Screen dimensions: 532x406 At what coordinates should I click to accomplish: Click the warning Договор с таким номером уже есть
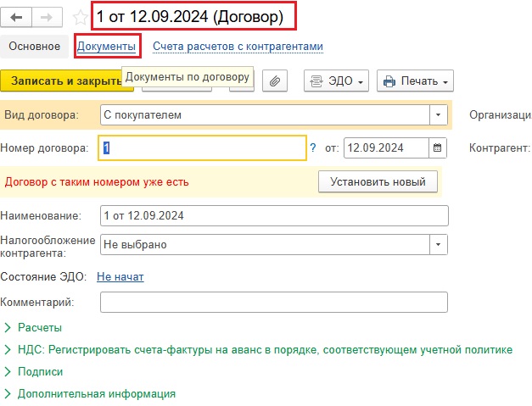[97, 182]
